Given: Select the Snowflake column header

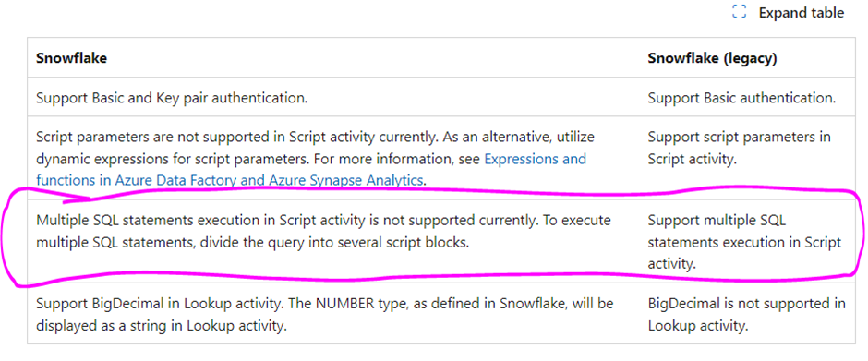Looking at the screenshot, I should (71, 58).
